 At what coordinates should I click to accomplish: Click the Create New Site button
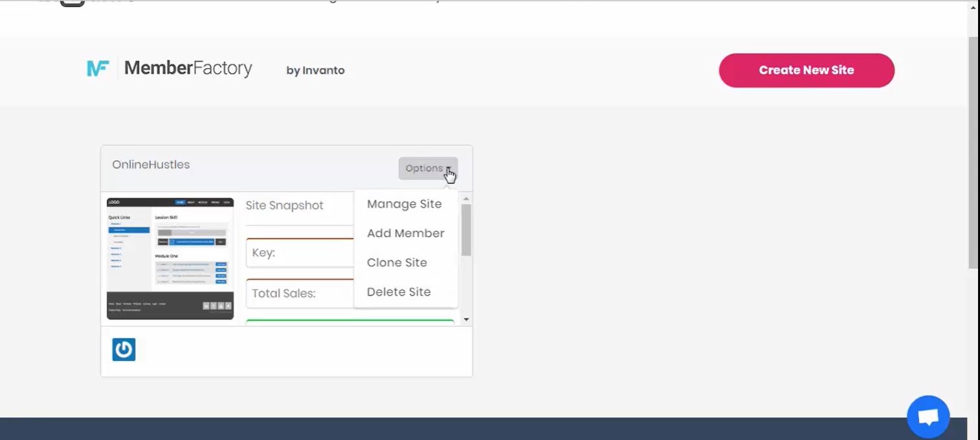pos(807,70)
